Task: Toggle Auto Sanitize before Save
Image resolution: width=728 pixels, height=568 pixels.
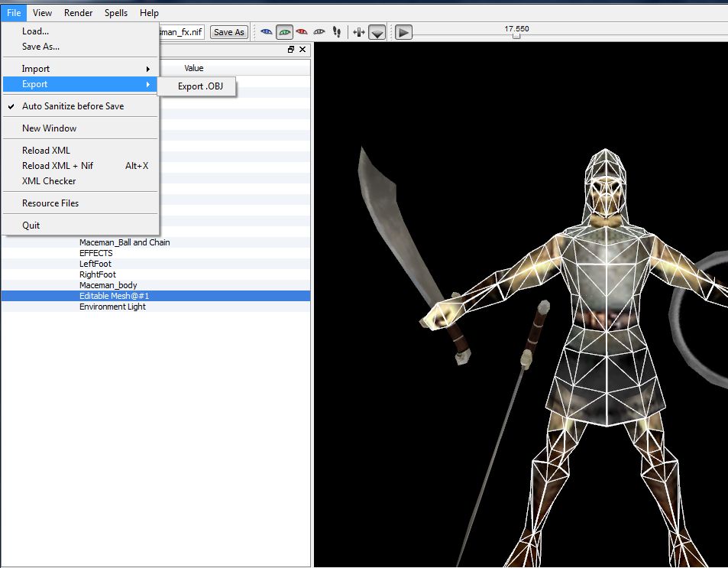Action: tap(81, 106)
